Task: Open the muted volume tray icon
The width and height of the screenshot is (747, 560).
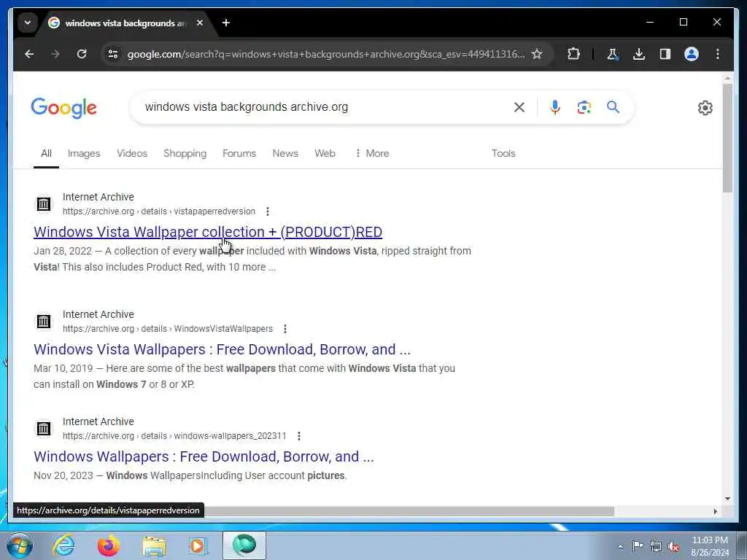Action: tap(673, 547)
